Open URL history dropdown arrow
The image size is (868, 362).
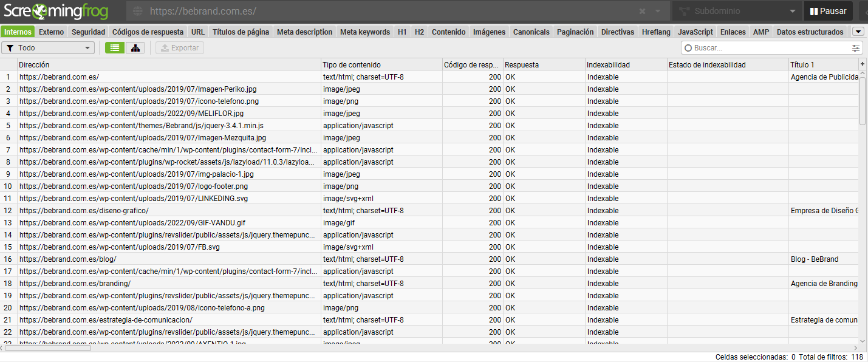[x=658, y=11]
